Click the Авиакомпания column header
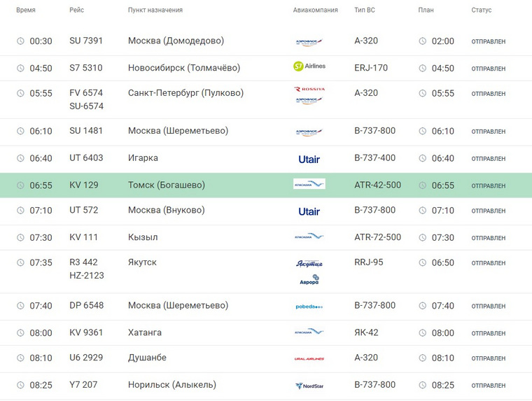The height and width of the screenshot is (401, 532). pyautogui.click(x=315, y=10)
